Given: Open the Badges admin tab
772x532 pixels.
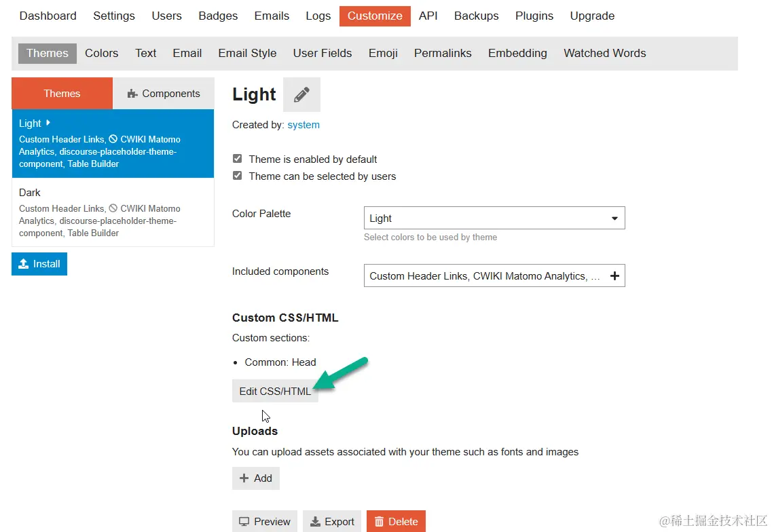Looking at the screenshot, I should coord(218,16).
